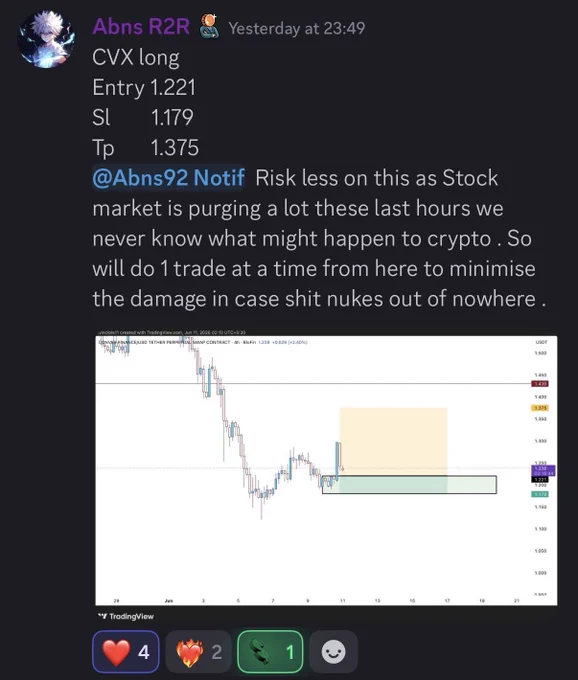The width and height of the screenshot is (578, 680).
Task: Click the @Abns92 Notif mention
Action: (169, 178)
